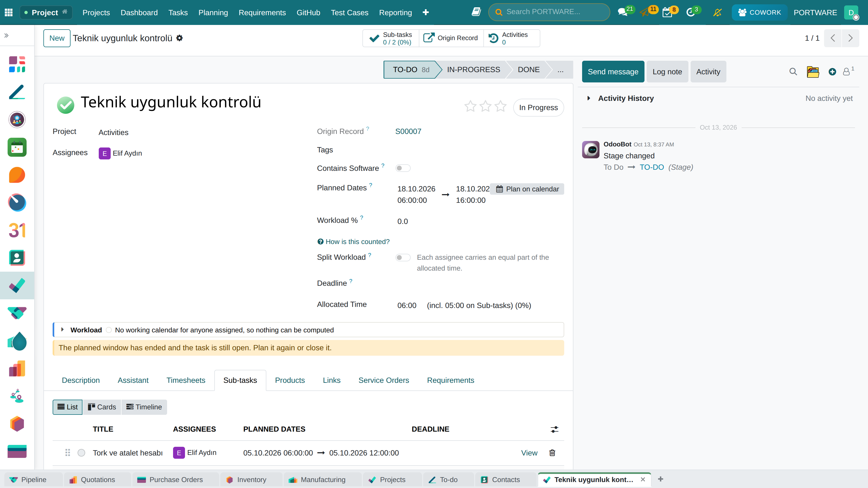Open How is this counted link
The height and width of the screenshot is (488, 868).
coord(353,242)
